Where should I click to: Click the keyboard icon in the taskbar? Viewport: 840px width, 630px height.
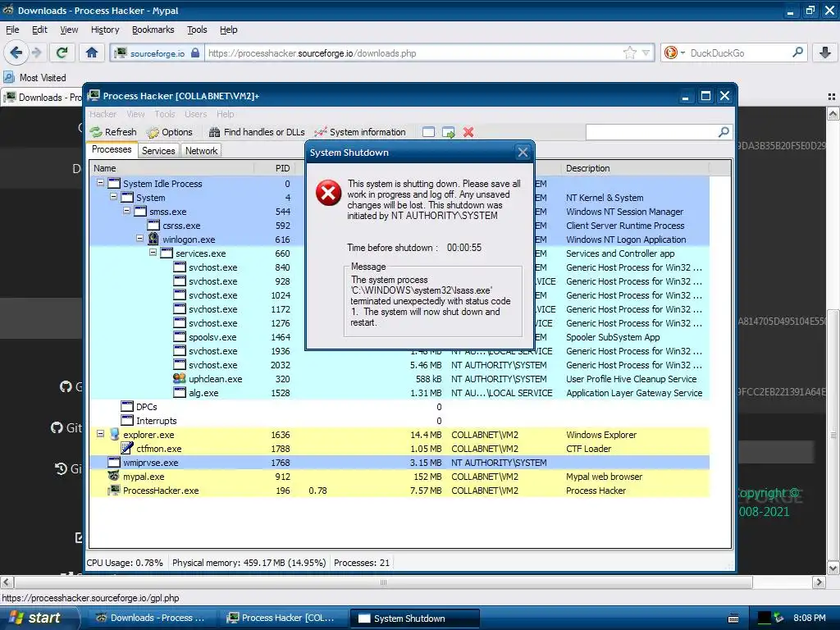[x=733, y=619]
